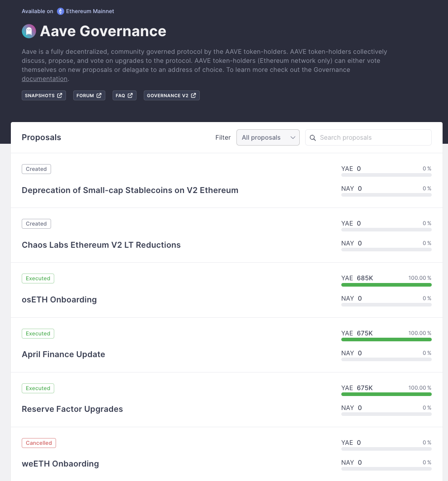Viewport: 448px width, 481px height.
Task: Click the external-link icon on the Snapshots button
Action: pos(60,95)
